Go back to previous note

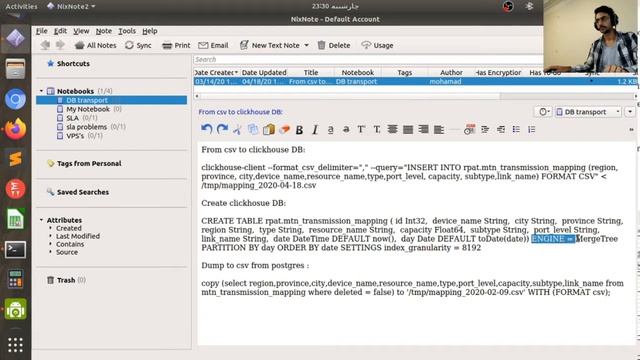(x=45, y=45)
